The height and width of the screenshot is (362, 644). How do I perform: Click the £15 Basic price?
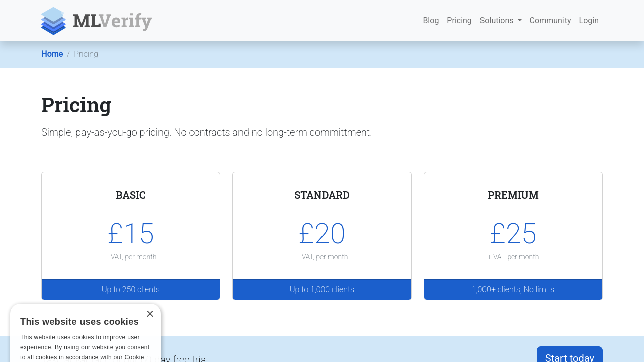131,234
